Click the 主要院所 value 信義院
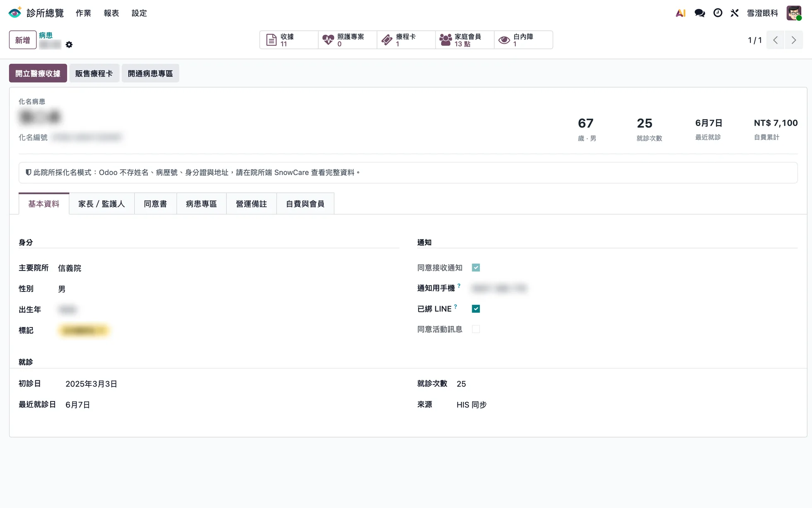 coord(70,268)
